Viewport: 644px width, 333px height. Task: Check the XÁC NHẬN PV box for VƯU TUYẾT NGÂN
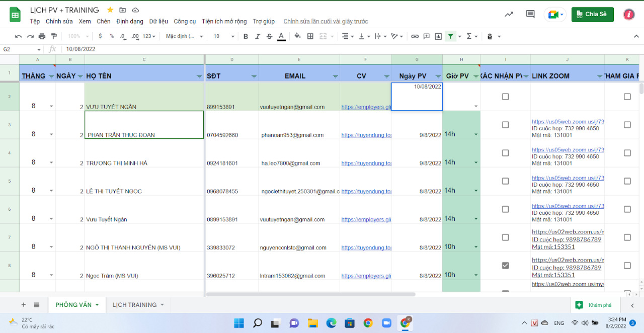point(505,96)
